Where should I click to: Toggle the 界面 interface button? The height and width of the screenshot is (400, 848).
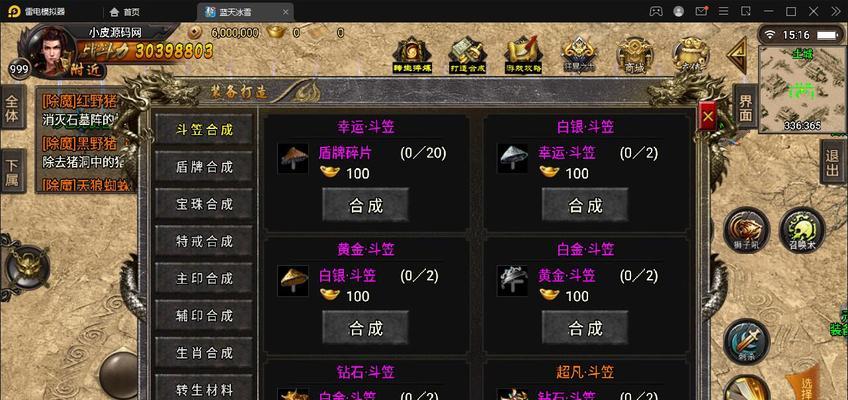[746, 106]
